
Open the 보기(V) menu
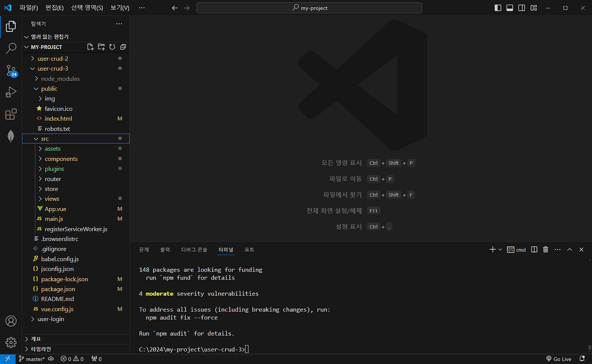[120, 8]
